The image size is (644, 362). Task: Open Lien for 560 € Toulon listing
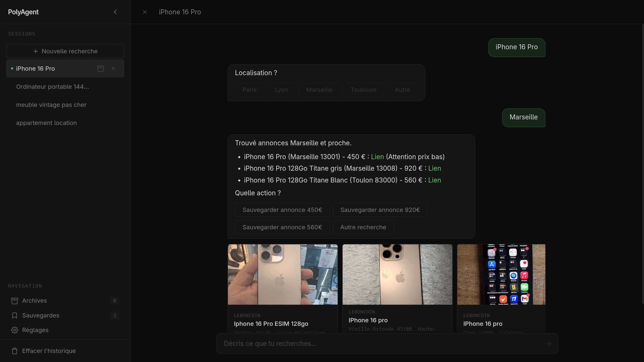pos(434,180)
